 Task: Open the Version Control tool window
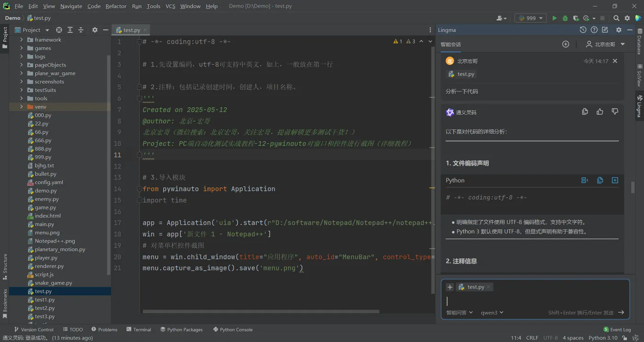point(34,330)
